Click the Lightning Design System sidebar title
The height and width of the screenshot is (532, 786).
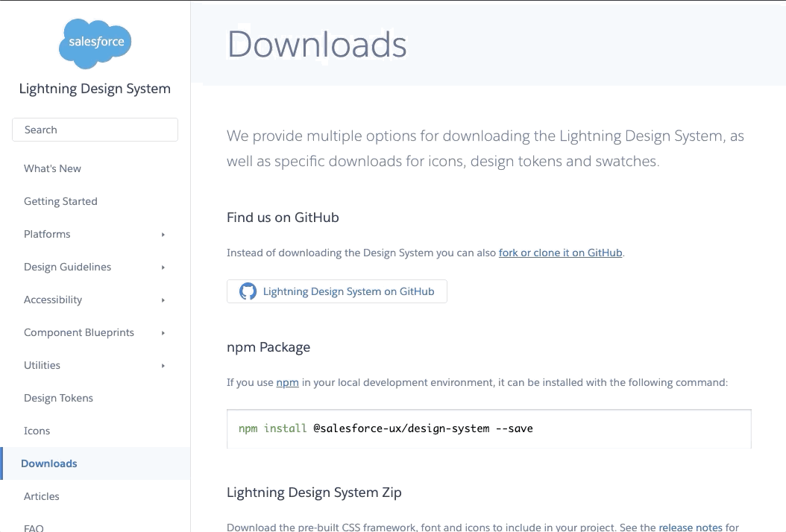click(x=95, y=89)
